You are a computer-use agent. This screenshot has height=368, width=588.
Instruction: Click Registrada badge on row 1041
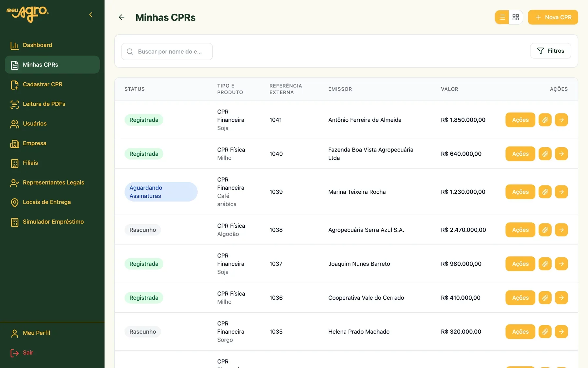(144, 120)
